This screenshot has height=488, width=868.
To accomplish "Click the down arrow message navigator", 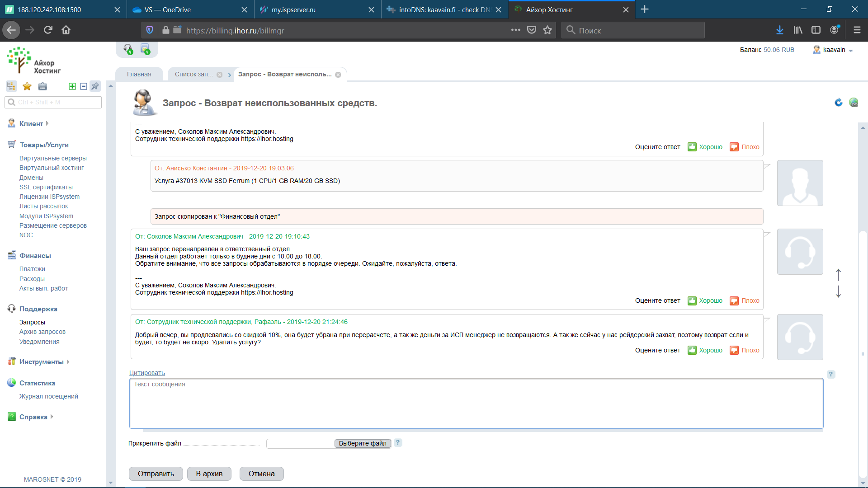I will pyautogui.click(x=838, y=291).
